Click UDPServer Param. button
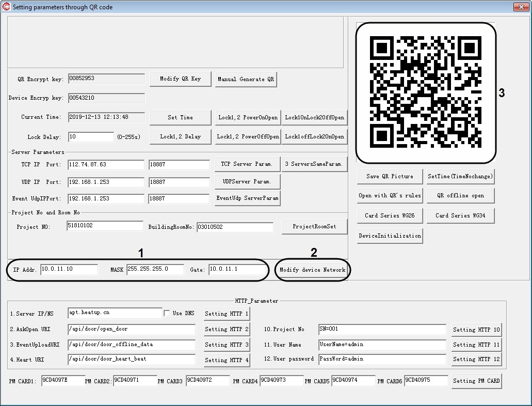The height and width of the screenshot is (406, 532). (x=247, y=182)
